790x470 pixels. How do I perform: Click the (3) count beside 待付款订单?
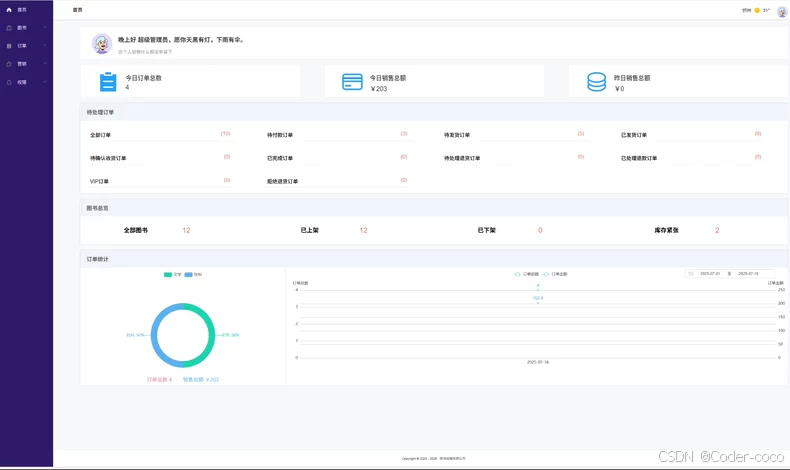(x=404, y=133)
